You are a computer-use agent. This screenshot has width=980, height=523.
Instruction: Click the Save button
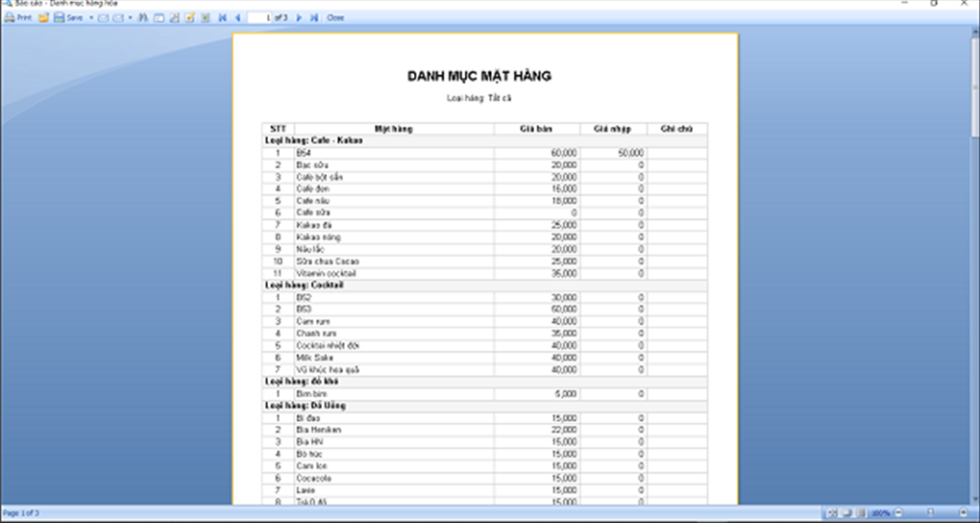point(68,18)
